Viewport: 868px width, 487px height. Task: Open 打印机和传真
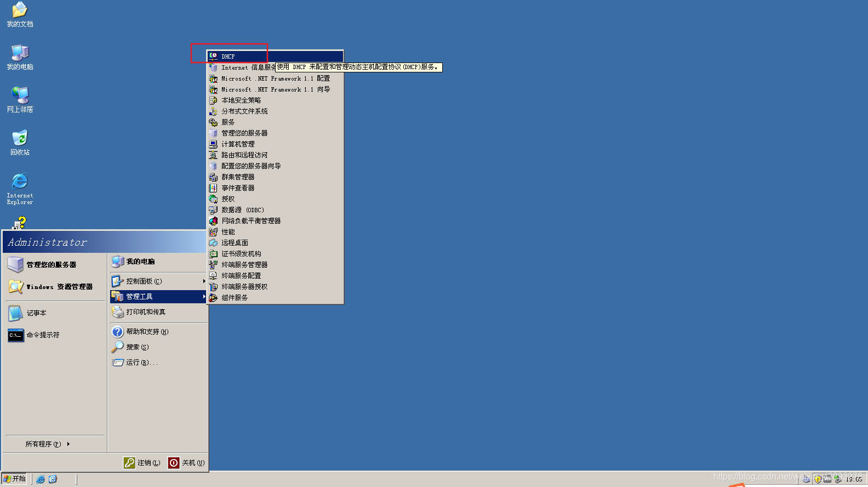[x=158, y=312]
